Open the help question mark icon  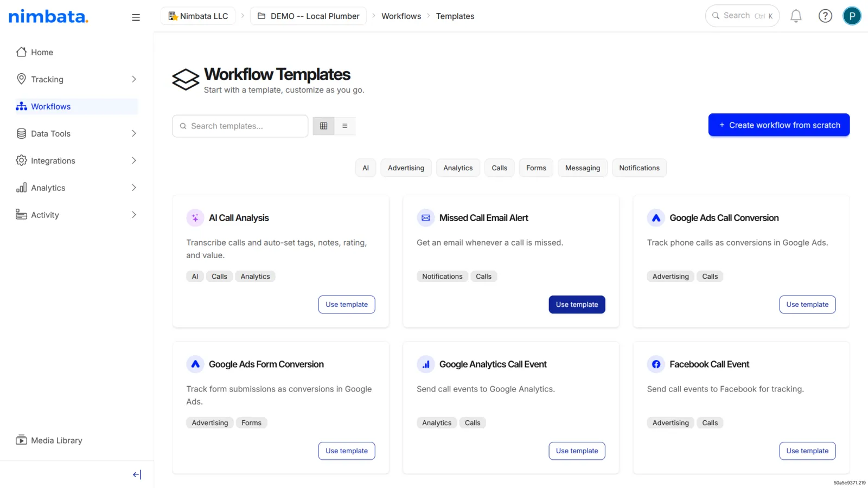pos(825,16)
